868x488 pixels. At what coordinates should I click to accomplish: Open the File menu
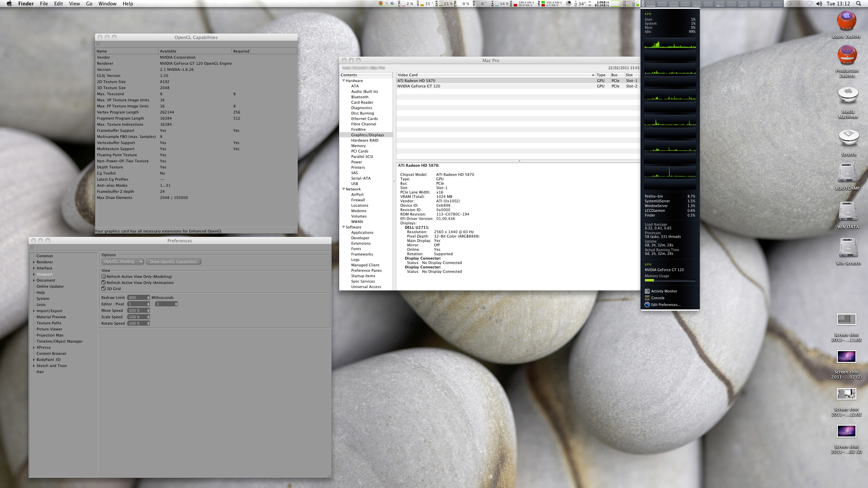(44, 4)
